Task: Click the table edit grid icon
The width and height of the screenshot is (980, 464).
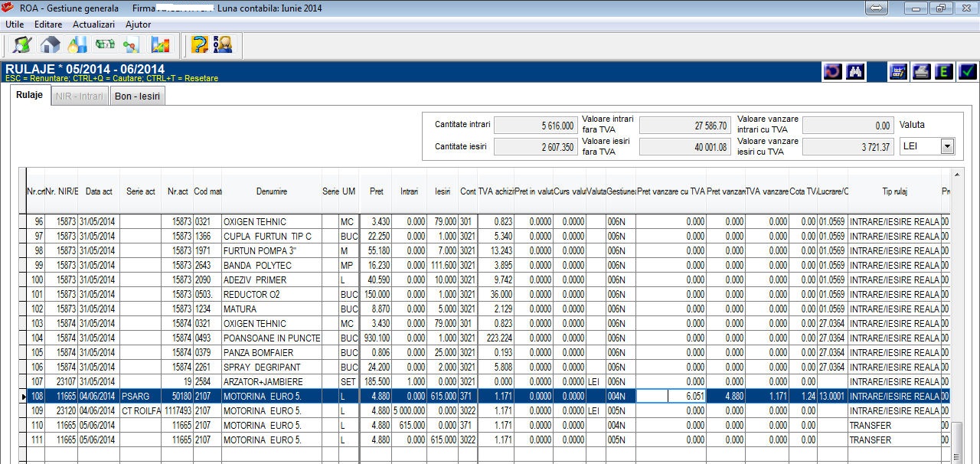Action: click(x=898, y=71)
